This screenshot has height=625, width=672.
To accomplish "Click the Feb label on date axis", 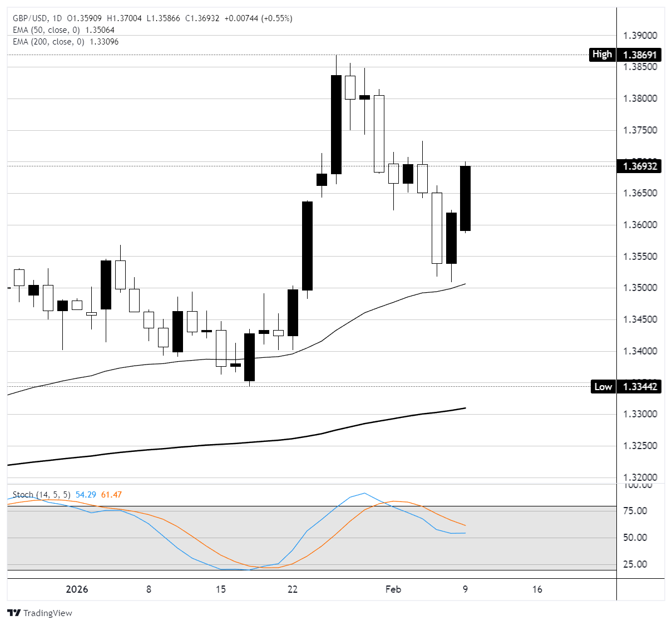I will coord(393,589).
